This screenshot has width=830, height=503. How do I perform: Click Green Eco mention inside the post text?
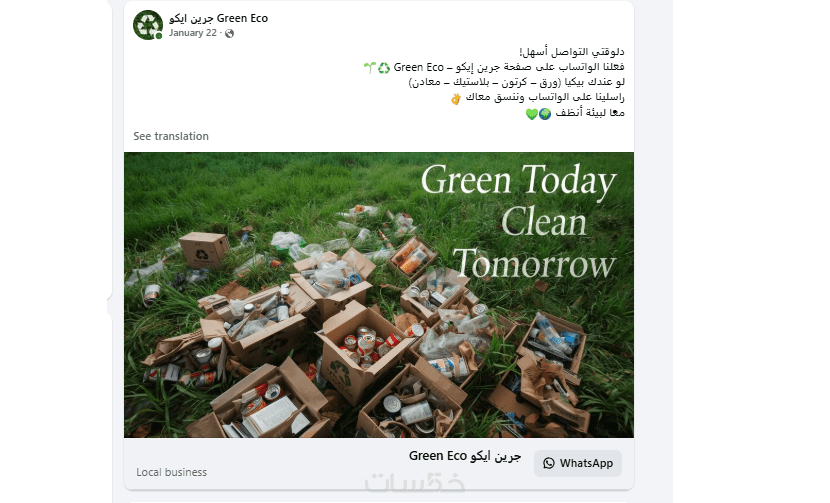tap(418, 67)
